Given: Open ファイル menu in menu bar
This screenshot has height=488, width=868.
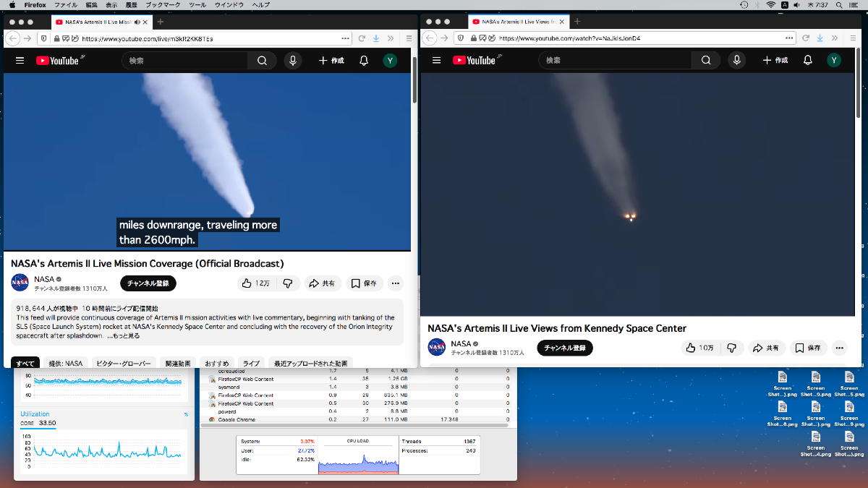Looking at the screenshot, I should coord(66,5).
